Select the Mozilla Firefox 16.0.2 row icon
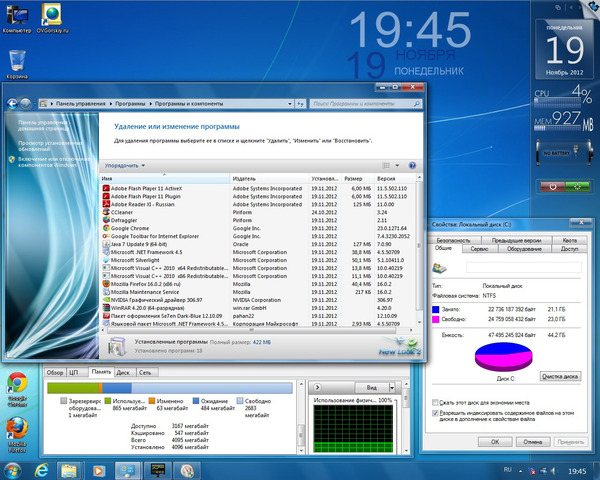Viewport: 600px width, 480px height. point(106,284)
